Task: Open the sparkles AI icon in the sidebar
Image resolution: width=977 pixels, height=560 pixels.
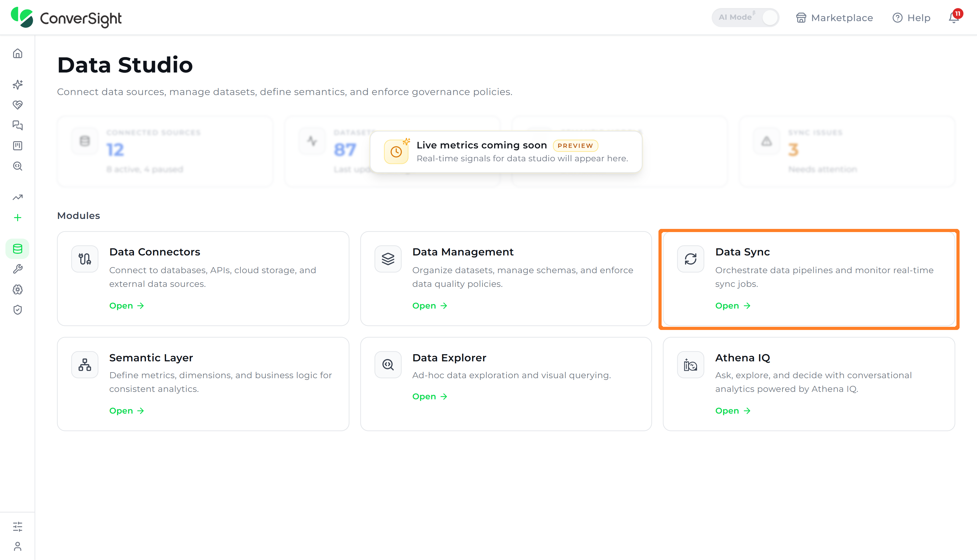Action: click(x=18, y=84)
